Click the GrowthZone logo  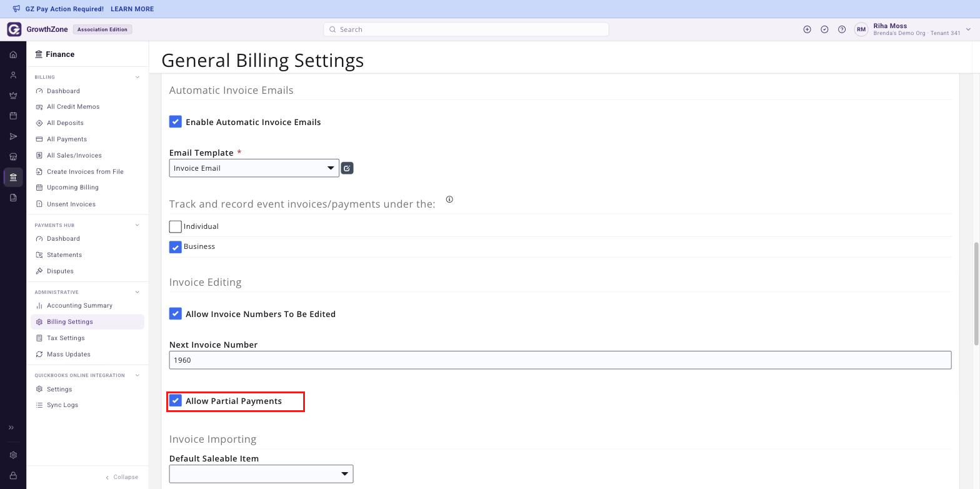click(x=14, y=29)
